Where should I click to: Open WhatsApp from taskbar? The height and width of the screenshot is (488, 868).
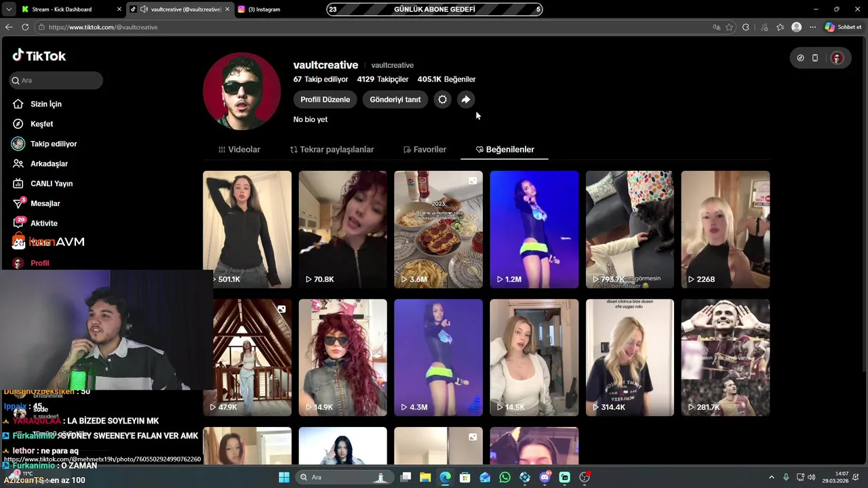[x=505, y=477]
